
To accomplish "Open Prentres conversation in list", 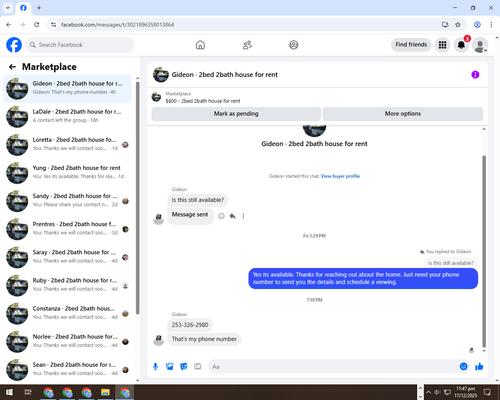I will 67,229.
